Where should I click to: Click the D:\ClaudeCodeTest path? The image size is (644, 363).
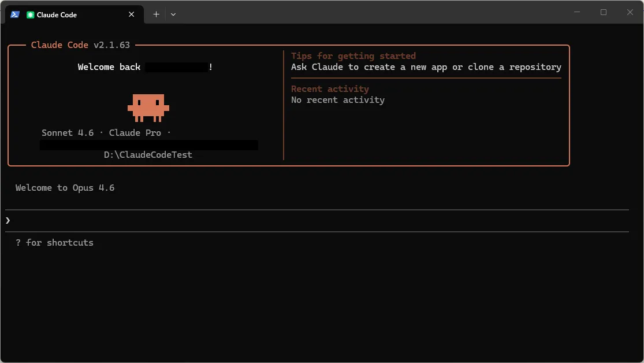tap(148, 155)
